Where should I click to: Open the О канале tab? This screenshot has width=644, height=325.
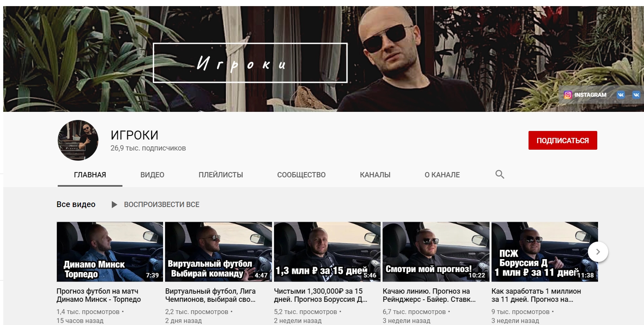442,175
